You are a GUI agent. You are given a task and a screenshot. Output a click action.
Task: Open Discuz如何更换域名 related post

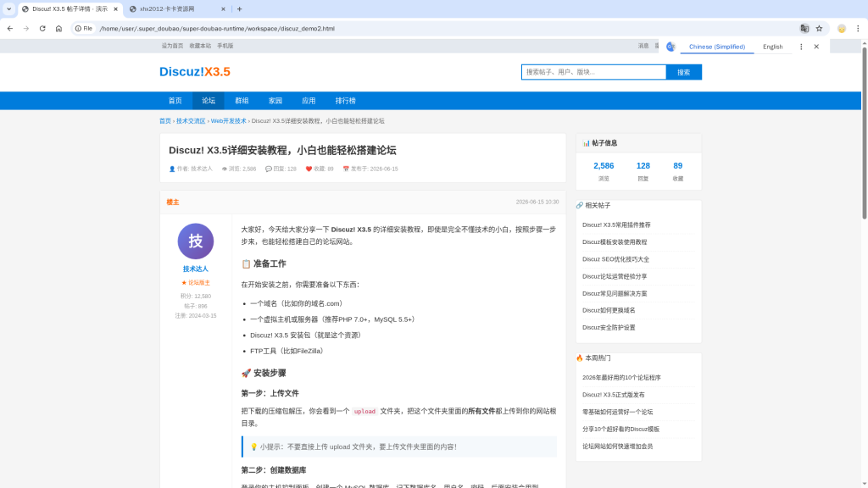(x=609, y=310)
